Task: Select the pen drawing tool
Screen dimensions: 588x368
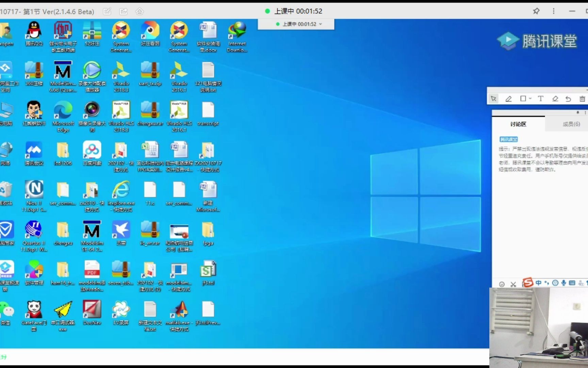Action: click(x=508, y=99)
